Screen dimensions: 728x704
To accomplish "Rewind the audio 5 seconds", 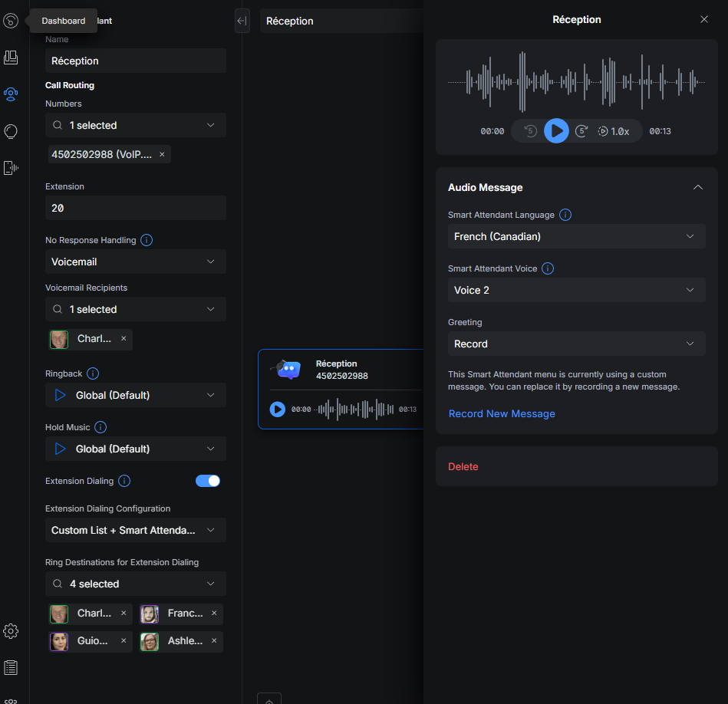I will pyautogui.click(x=530, y=131).
